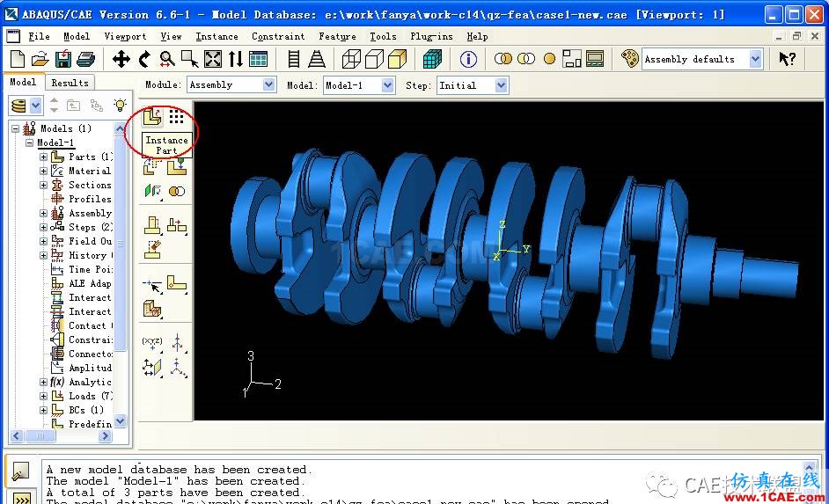829x504 pixels.
Task: Enable shaded render style
Action: 397,59
